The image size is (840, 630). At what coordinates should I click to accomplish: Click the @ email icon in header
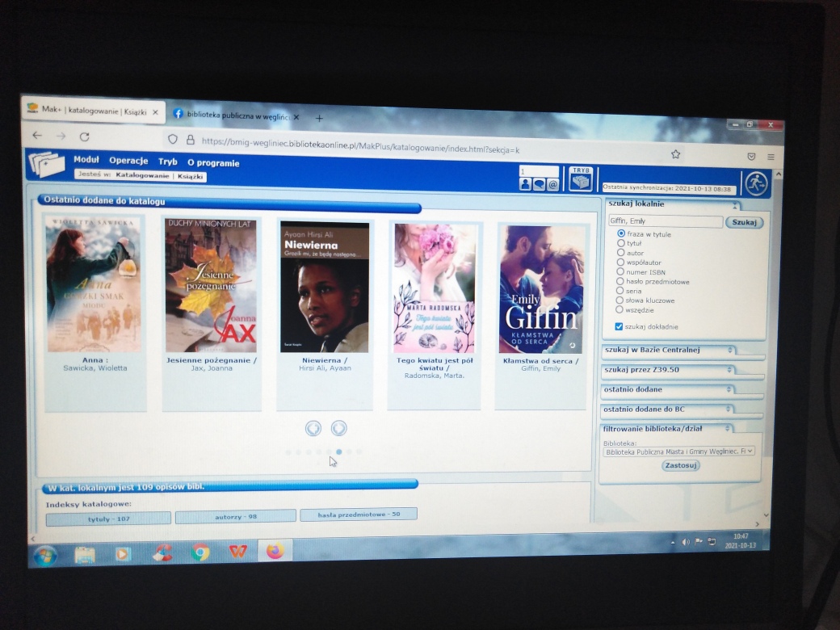[552, 185]
